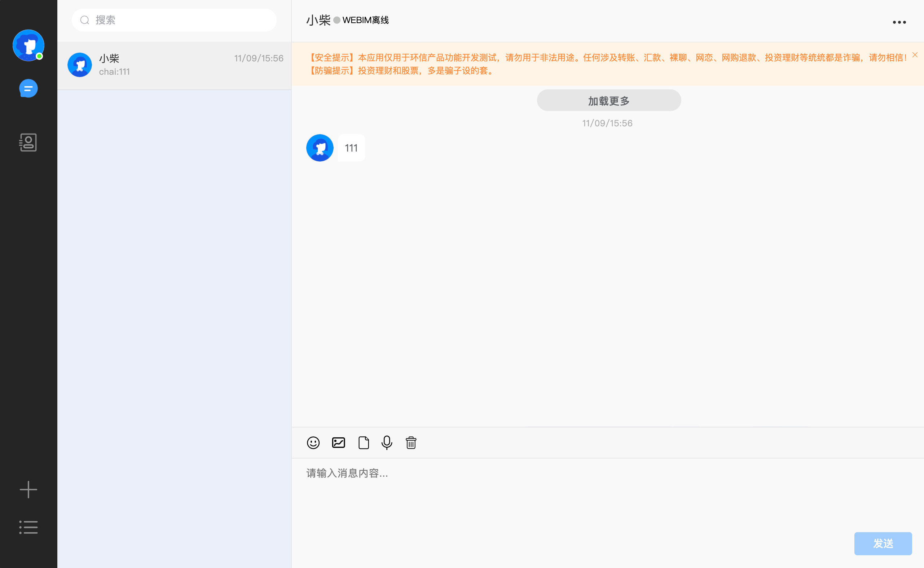Click your profile avatar at top left
This screenshot has height=568, width=924.
(28, 45)
